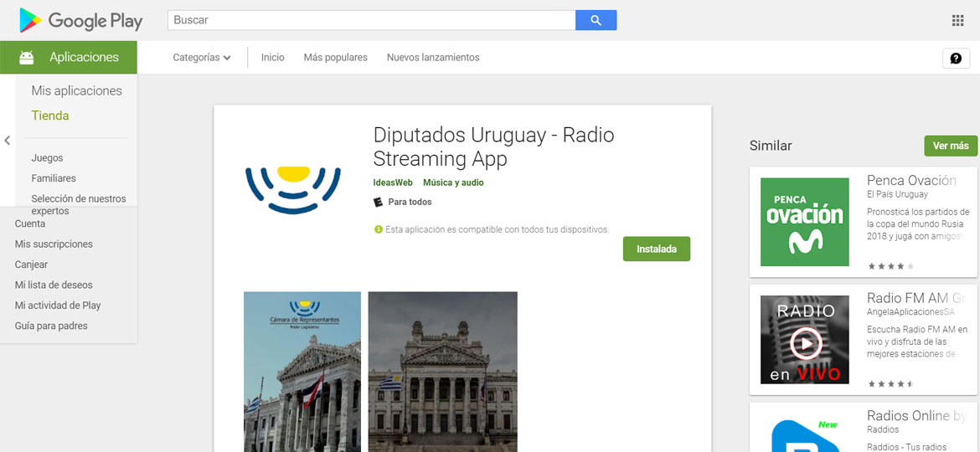Open El País Uruguay developer name
Image resolution: width=980 pixels, height=452 pixels.
coord(898,195)
